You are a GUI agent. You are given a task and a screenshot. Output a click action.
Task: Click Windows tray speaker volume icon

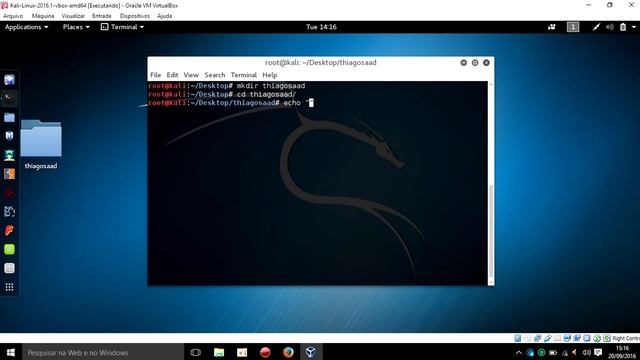pos(587,352)
